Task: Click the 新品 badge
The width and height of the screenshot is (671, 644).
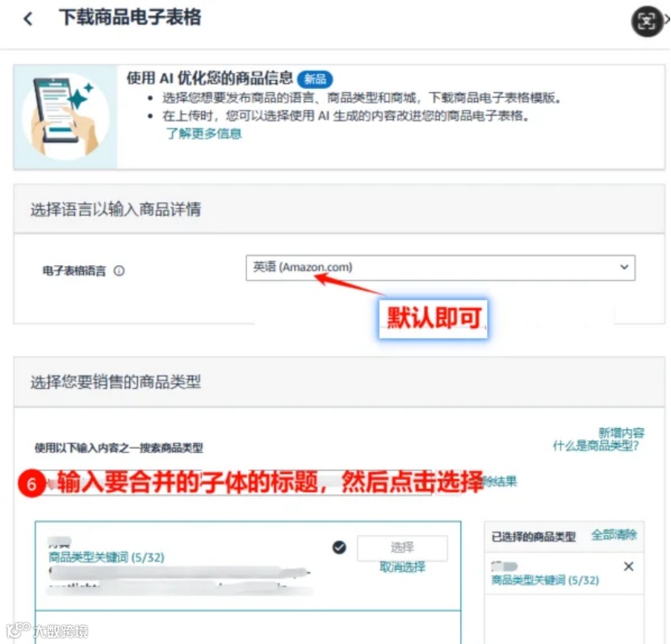Action: coord(315,79)
